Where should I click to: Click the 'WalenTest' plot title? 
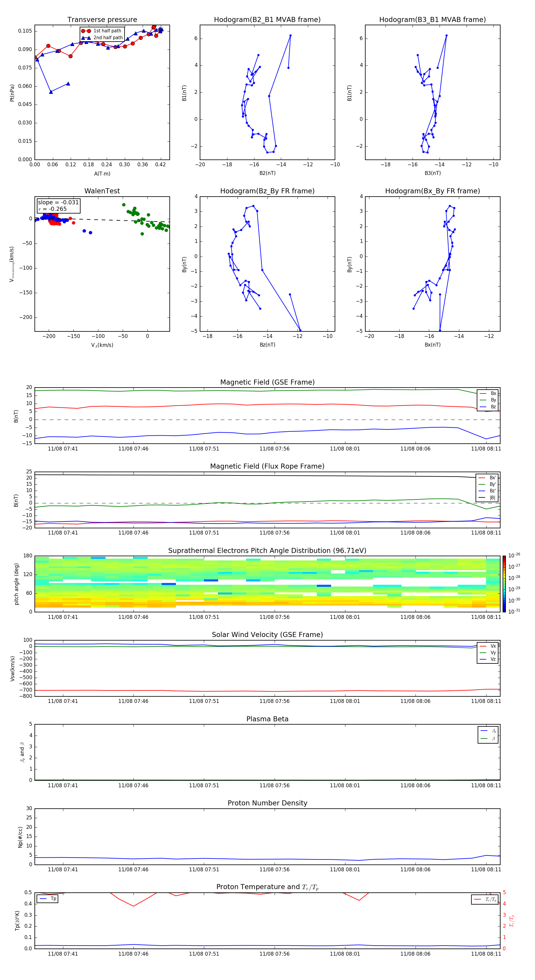click(102, 191)
